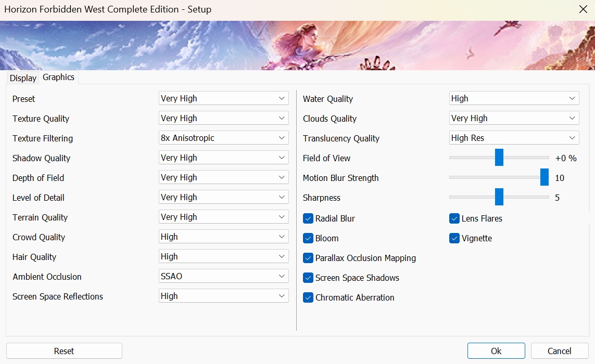Screen dimensions: 595x364
Task: Open the Preset dropdown
Action: [223, 98]
